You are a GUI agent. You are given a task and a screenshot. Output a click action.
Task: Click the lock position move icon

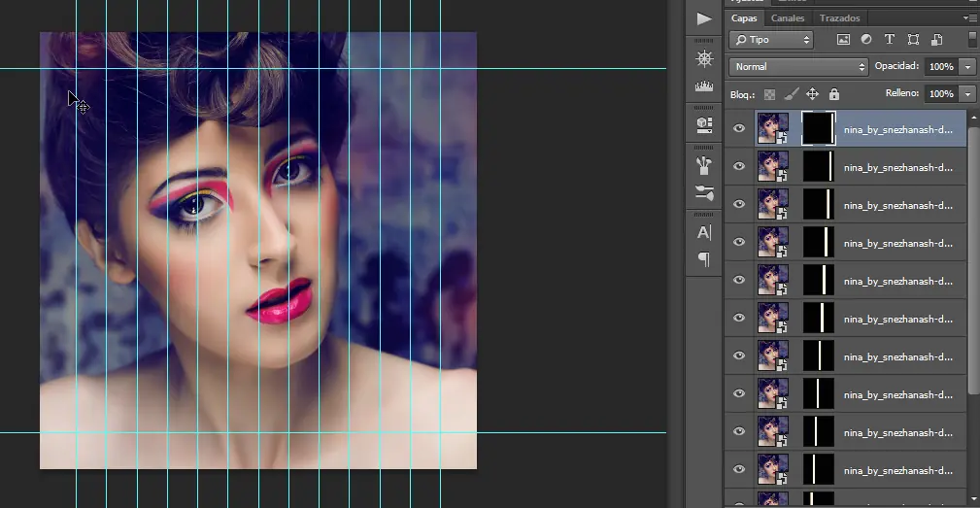click(x=812, y=94)
